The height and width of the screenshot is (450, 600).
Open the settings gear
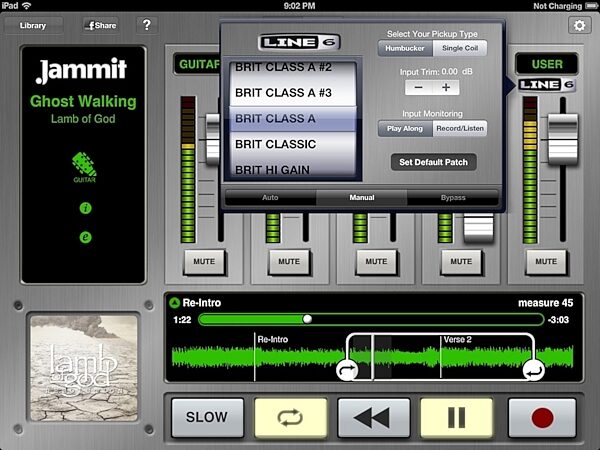[x=579, y=26]
